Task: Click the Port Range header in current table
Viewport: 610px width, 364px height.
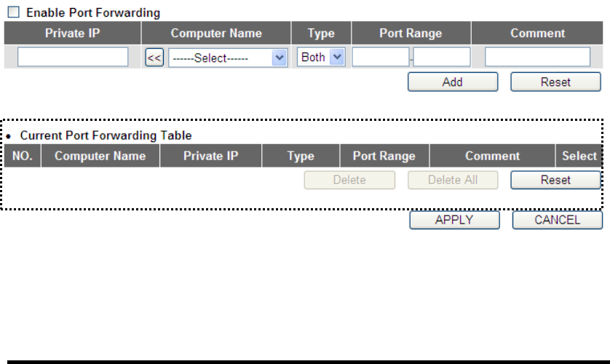Action: pyautogui.click(x=384, y=156)
